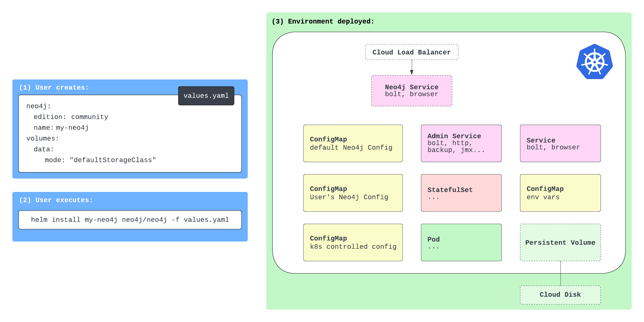Image resolution: width=644 pixels, height=322 pixels.
Task: Click the green Pod box
Action: coord(461,242)
